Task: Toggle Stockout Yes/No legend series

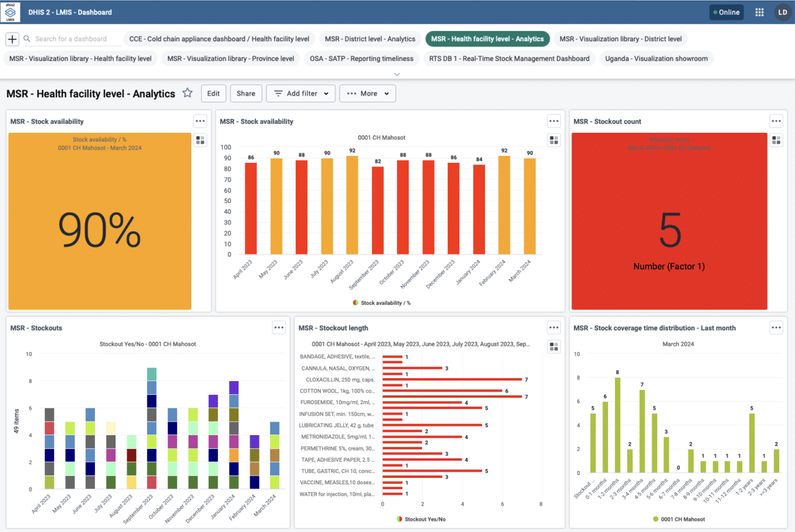Action: pos(425,519)
